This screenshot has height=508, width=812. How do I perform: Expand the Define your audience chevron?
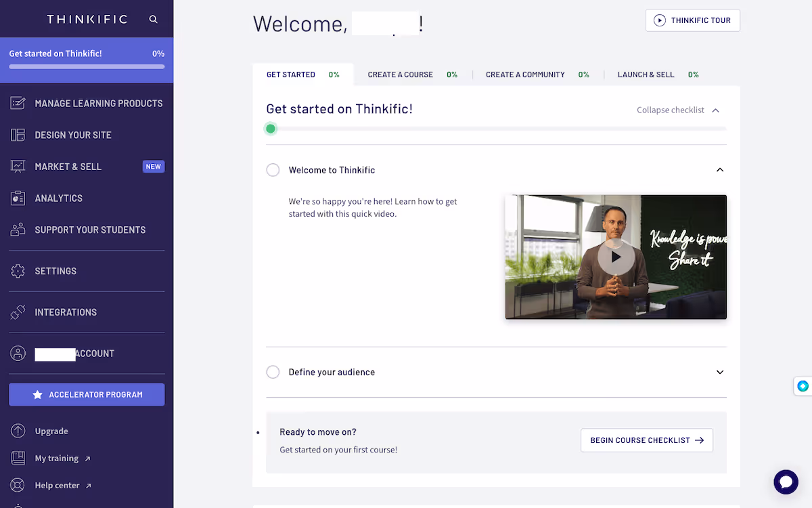coord(720,372)
